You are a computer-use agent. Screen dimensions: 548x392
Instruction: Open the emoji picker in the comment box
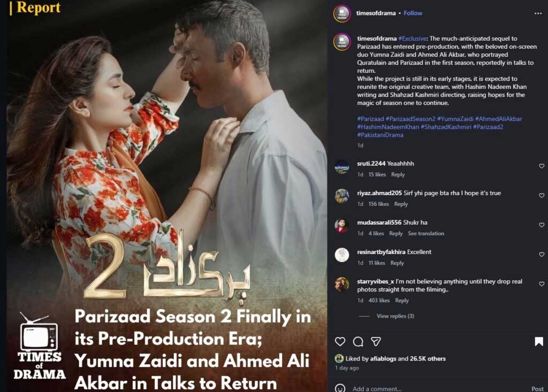340,388
